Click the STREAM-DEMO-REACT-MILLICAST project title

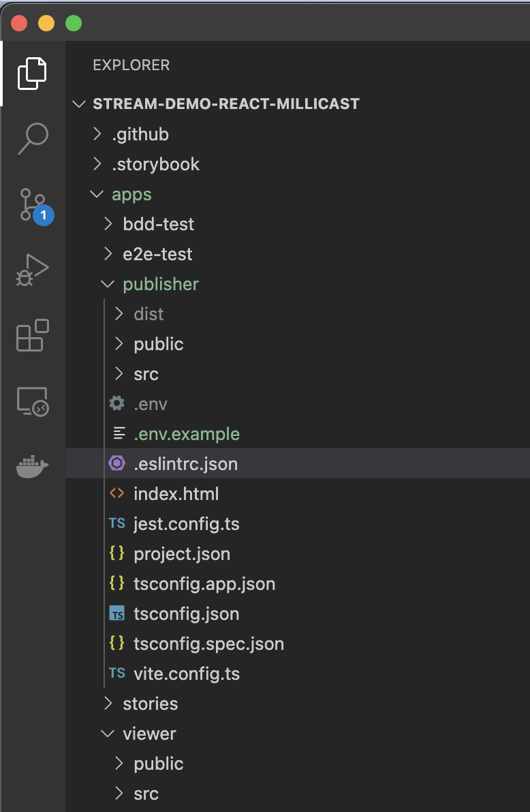[x=226, y=104]
